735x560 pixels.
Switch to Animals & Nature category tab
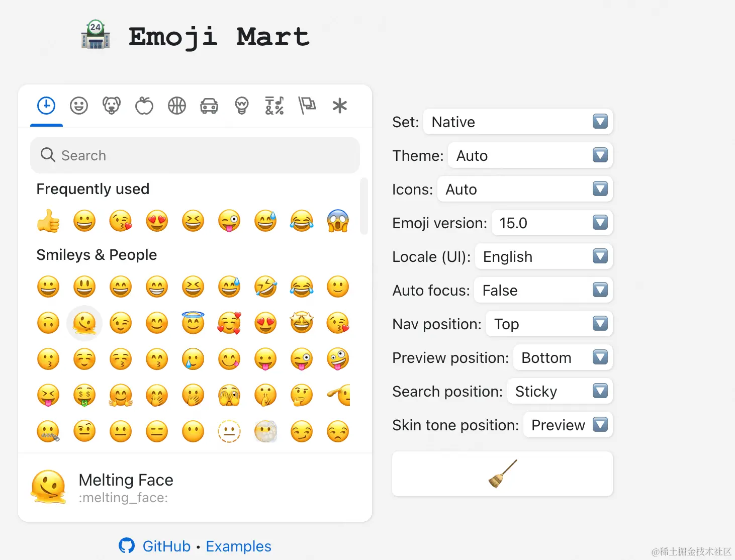coord(112,106)
